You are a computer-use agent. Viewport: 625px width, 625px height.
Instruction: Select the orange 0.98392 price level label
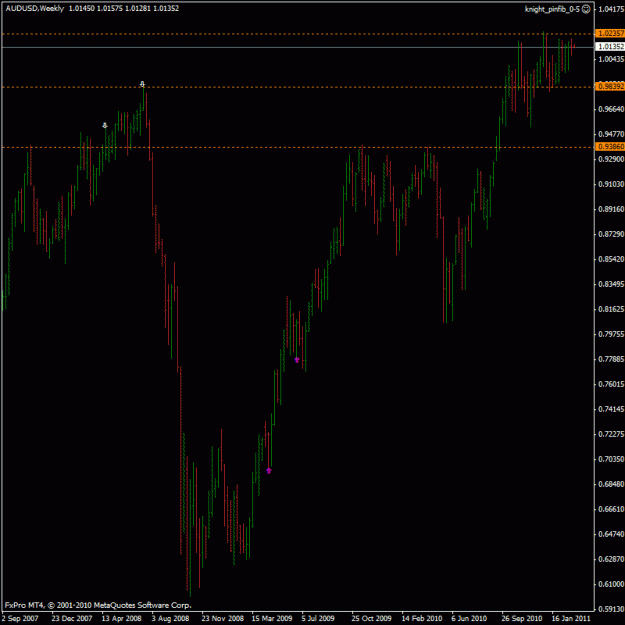[x=610, y=86]
